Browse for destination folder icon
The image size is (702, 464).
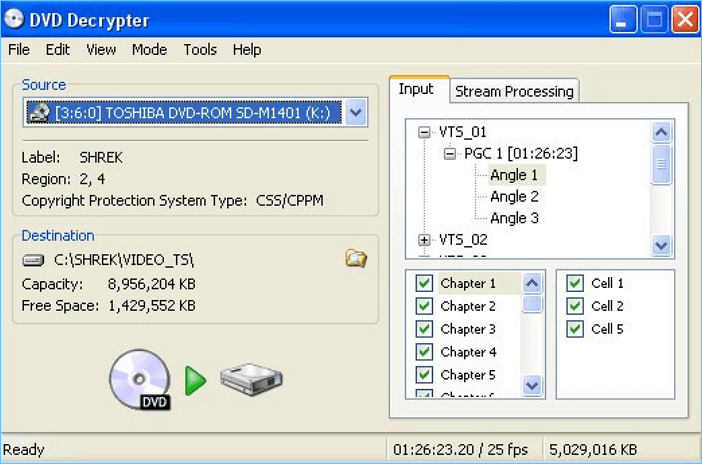click(x=356, y=258)
